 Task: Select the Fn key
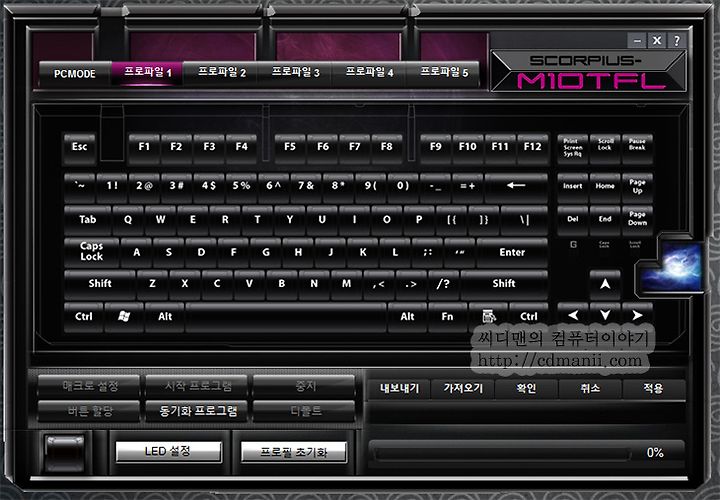tap(447, 316)
